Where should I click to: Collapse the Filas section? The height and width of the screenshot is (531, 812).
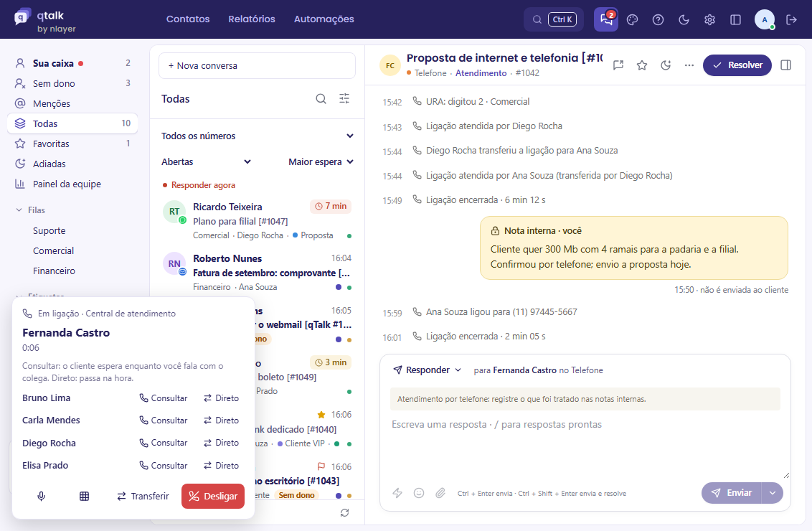pos(30,210)
